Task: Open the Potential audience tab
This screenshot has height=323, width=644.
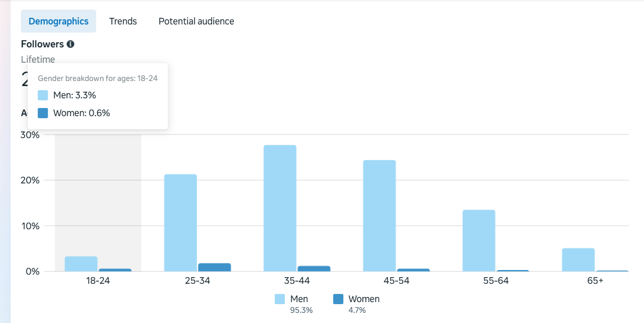Action: point(196,21)
